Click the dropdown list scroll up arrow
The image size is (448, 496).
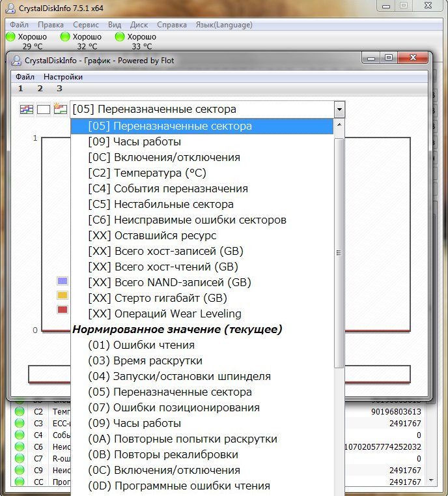339,125
